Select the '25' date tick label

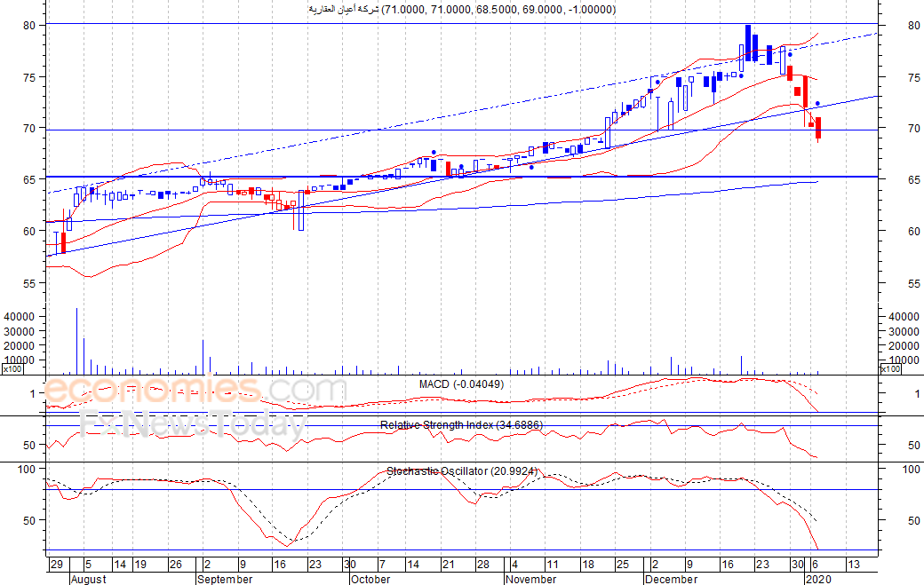coord(622,565)
